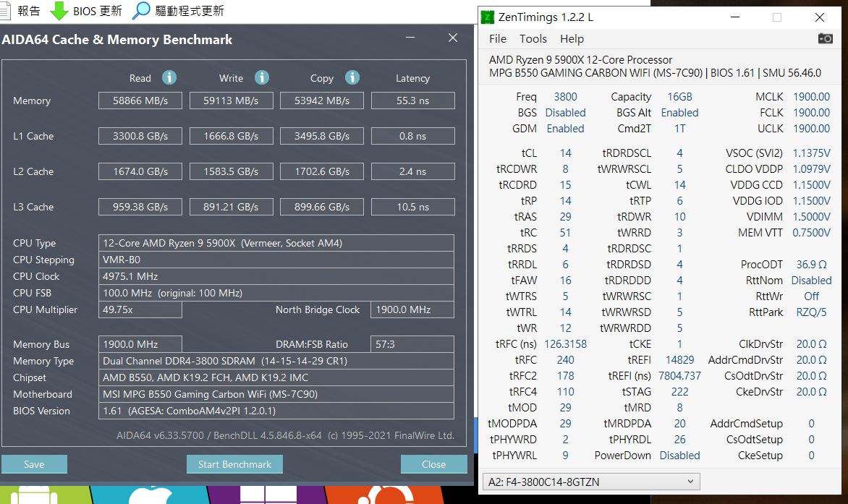Open the Tools menu in ZenTimings
Image resolution: width=848 pixels, height=504 pixels.
point(533,39)
